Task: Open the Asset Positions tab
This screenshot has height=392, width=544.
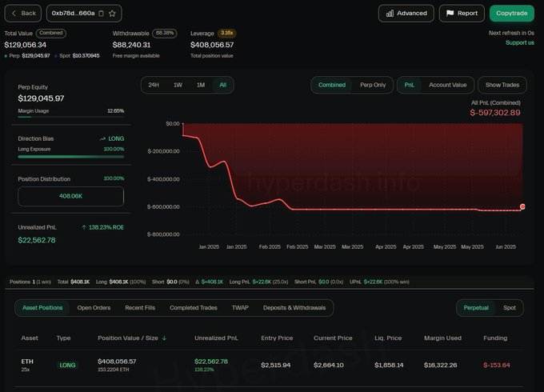Action: pos(42,308)
